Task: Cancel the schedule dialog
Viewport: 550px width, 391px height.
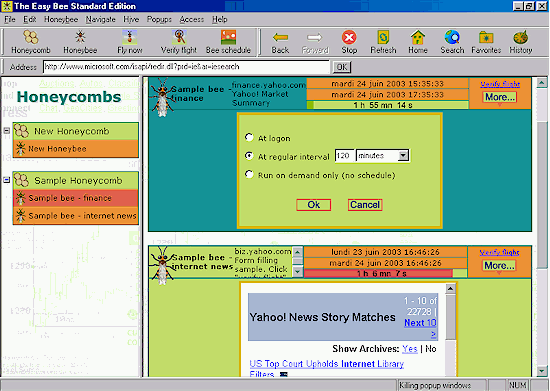Action: pos(365,205)
